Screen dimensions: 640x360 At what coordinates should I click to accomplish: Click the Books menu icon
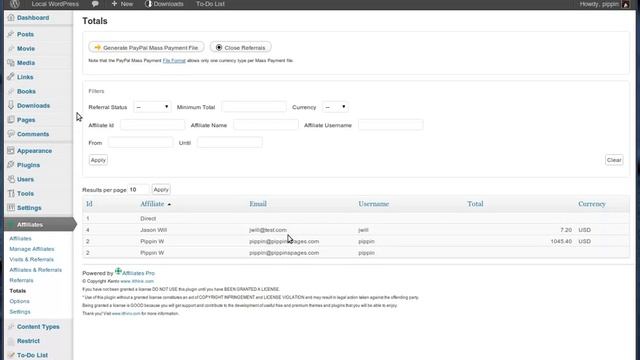pos(11,91)
